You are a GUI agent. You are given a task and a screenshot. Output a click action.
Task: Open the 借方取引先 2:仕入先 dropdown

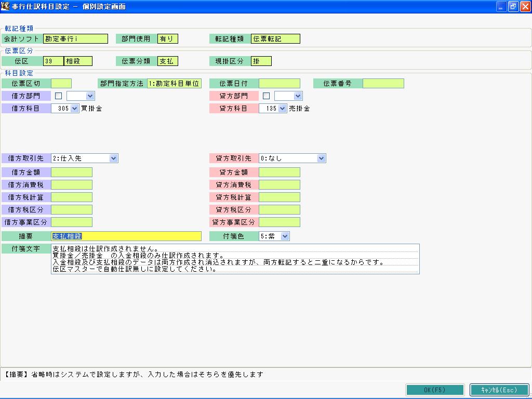click(114, 158)
